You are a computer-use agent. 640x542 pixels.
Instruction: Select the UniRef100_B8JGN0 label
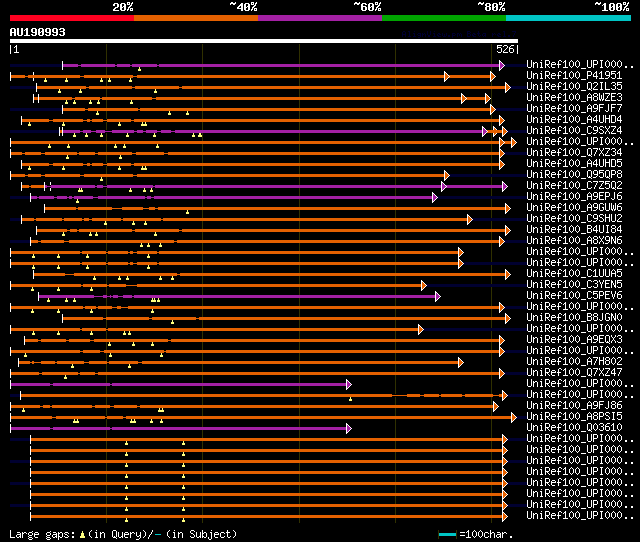574,318
